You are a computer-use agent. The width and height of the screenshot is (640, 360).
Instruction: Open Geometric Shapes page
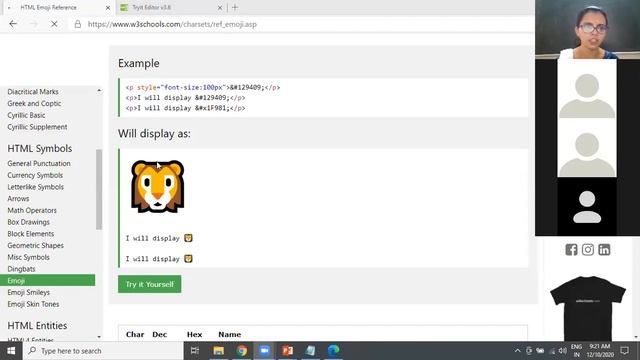pos(36,246)
